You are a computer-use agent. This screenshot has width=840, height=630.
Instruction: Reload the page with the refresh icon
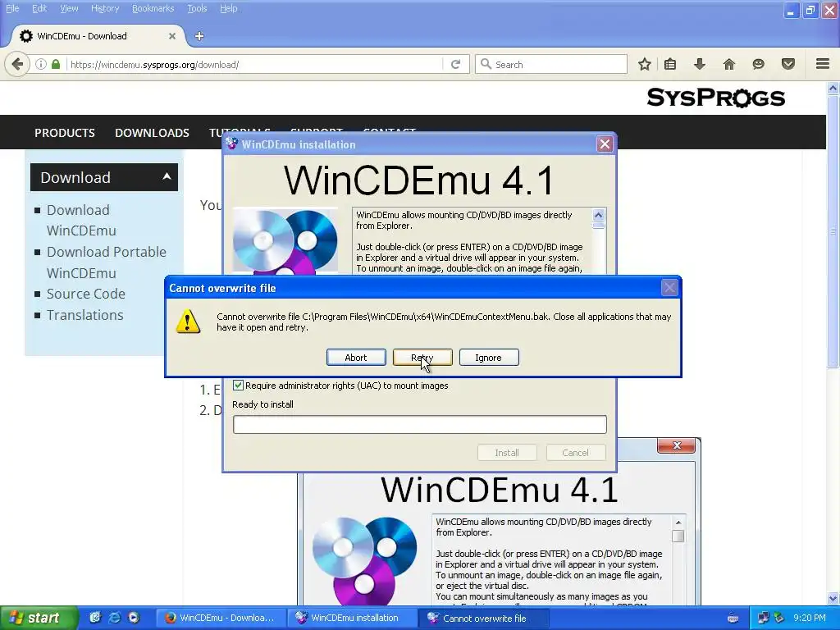tap(456, 64)
